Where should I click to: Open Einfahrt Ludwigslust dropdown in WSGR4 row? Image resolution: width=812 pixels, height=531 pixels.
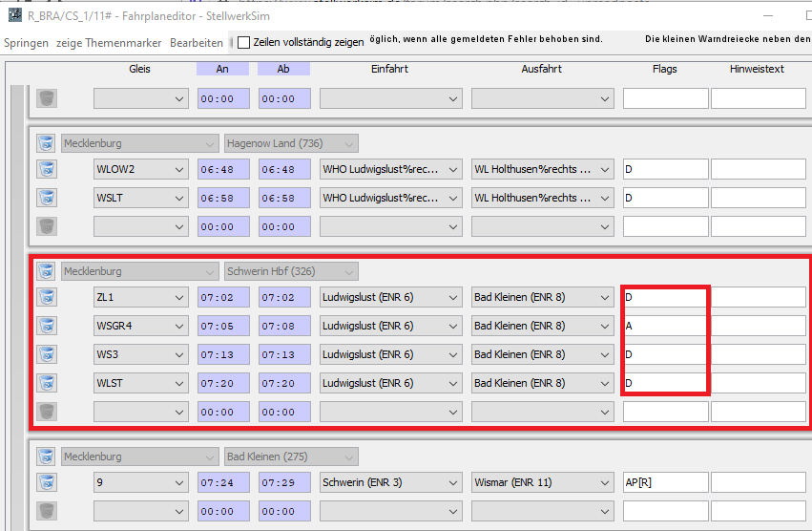click(x=391, y=326)
